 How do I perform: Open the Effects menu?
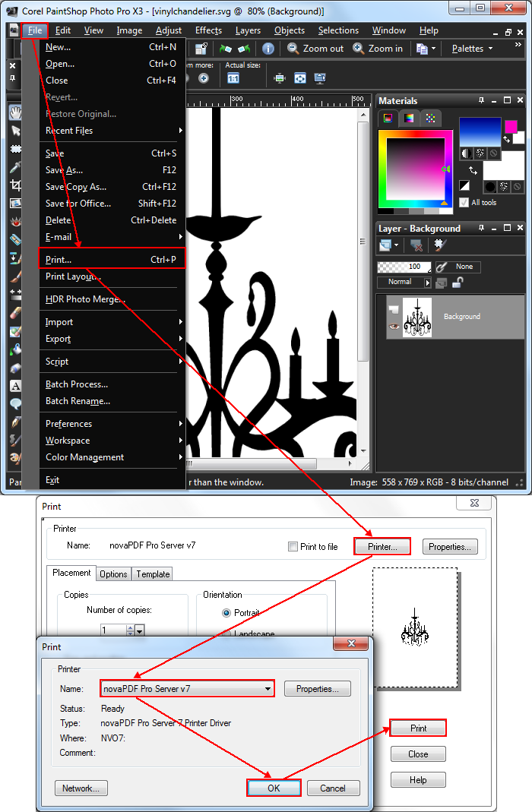click(209, 30)
